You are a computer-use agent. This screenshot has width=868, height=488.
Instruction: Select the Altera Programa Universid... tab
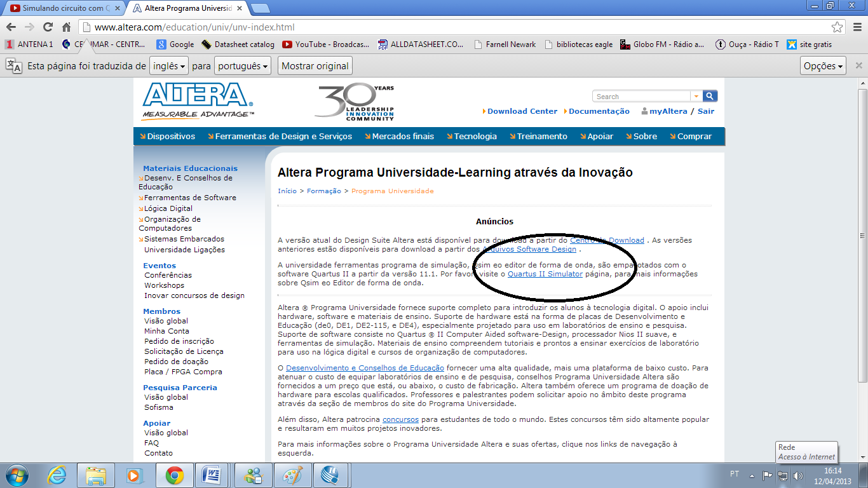pyautogui.click(x=188, y=8)
